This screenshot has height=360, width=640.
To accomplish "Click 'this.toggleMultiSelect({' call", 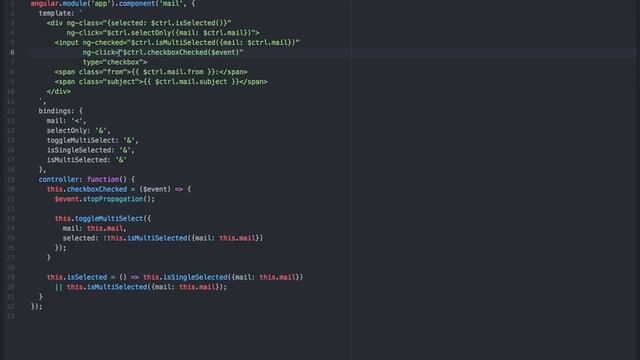I will tap(102, 219).
